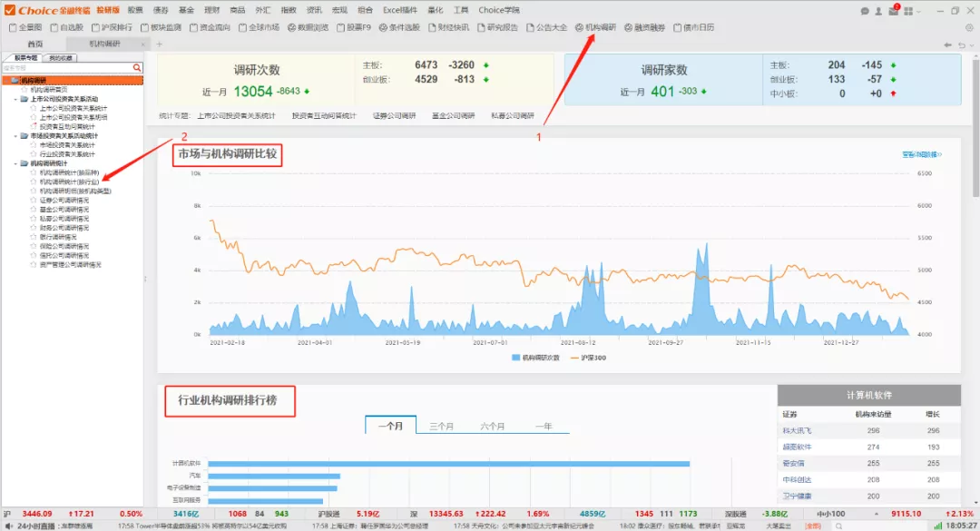The image size is (980, 531).
Task: Switch to the 三个月 ranking tab
Action: [442, 426]
